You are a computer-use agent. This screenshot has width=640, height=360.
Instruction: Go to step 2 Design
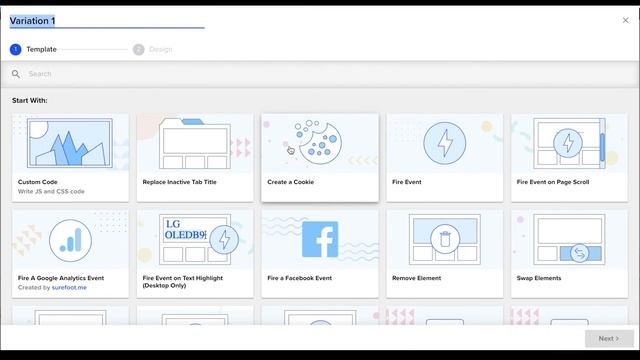point(153,49)
